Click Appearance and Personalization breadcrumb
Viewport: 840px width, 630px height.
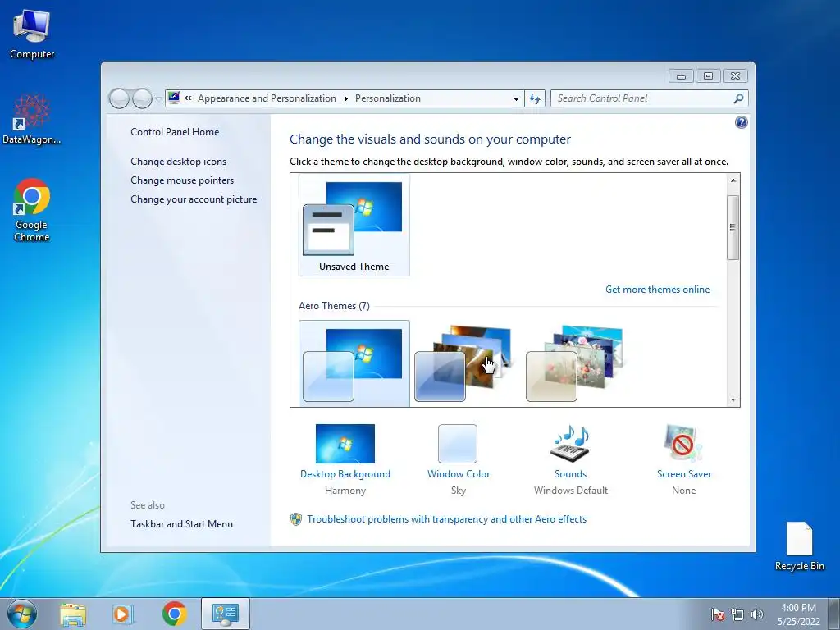[267, 98]
